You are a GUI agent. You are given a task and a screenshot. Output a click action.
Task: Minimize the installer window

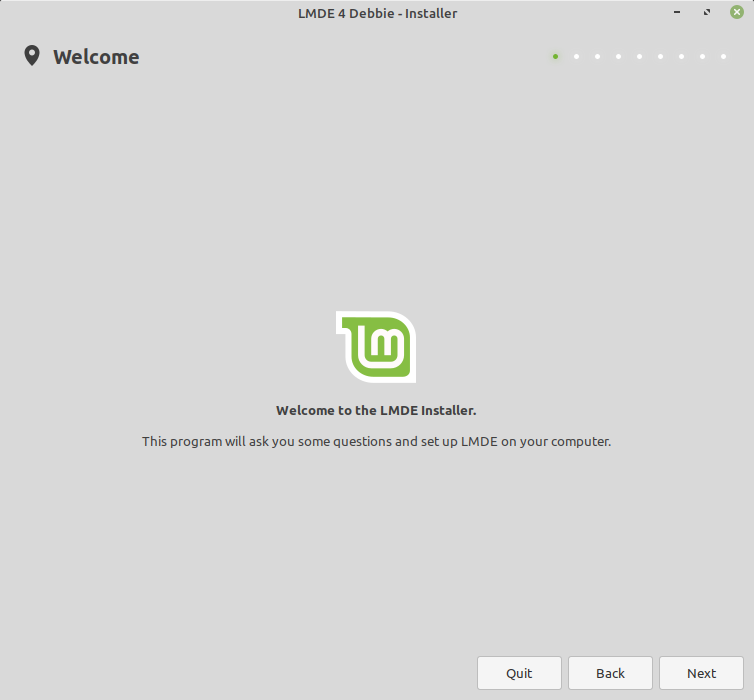tap(679, 13)
